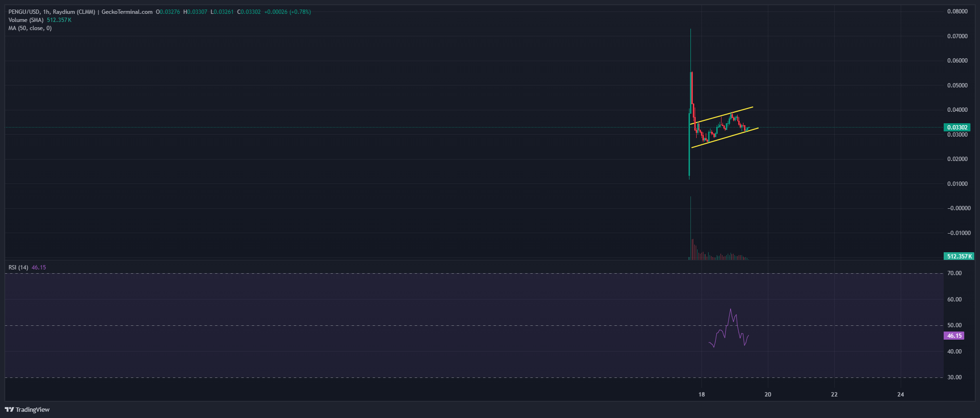Click the 0.05000 price axis label
The width and height of the screenshot is (980, 418).
(957, 86)
